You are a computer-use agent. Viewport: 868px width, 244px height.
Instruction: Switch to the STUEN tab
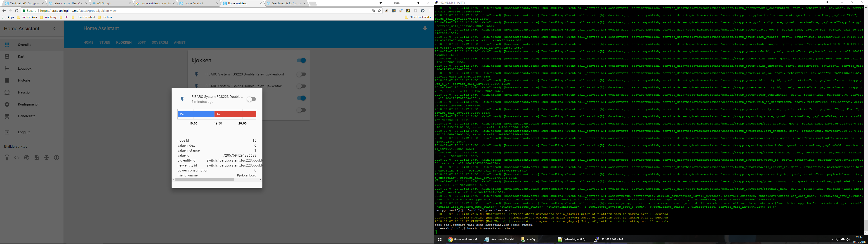click(x=104, y=42)
